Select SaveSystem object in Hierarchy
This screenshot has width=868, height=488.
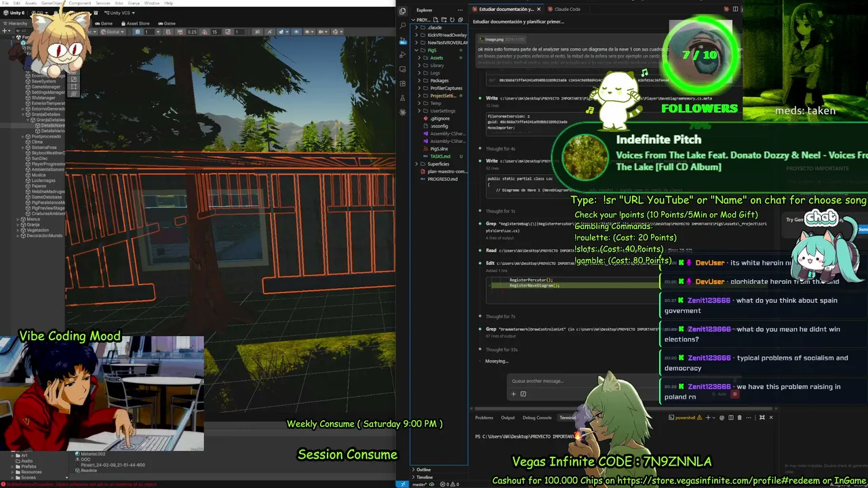click(43, 81)
